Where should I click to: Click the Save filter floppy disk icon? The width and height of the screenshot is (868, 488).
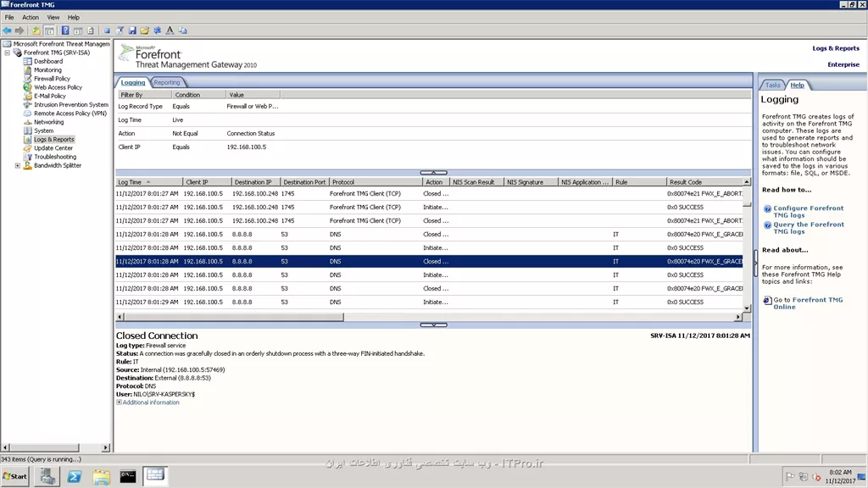click(132, 30)
